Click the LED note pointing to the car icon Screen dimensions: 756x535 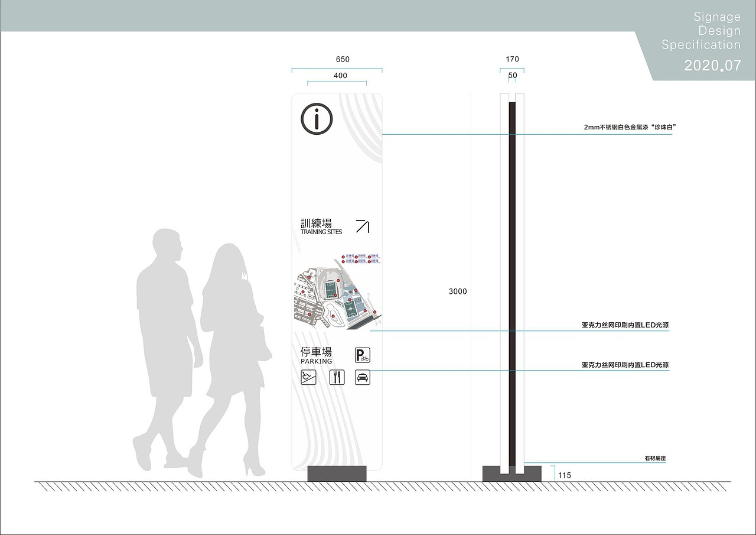click(625, 365)
